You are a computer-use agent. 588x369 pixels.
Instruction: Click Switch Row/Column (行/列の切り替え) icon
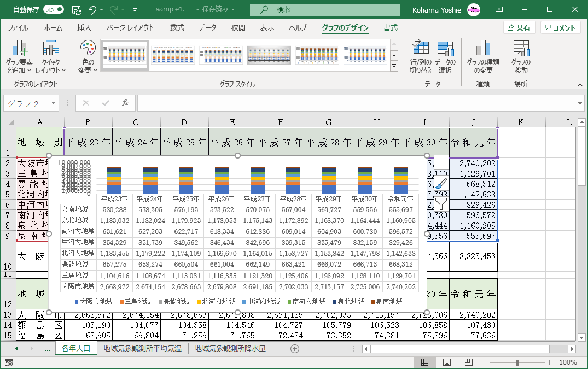421,56
